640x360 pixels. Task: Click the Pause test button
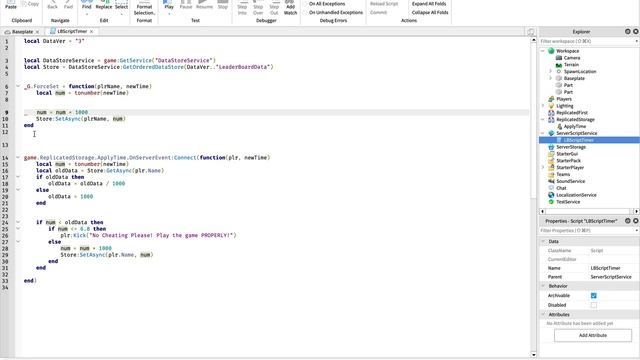coord(186,5)
